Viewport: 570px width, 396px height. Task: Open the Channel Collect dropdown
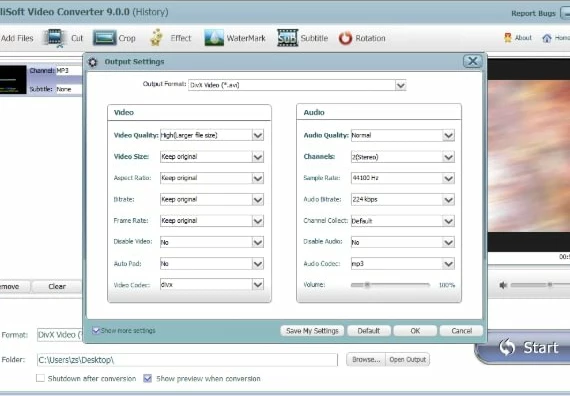pos(449,221)
